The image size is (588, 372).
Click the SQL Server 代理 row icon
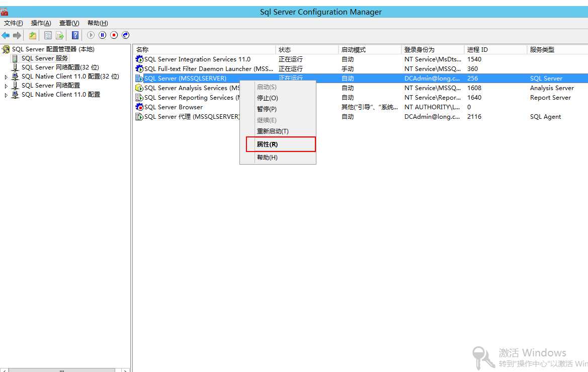[x=139, y=117]
